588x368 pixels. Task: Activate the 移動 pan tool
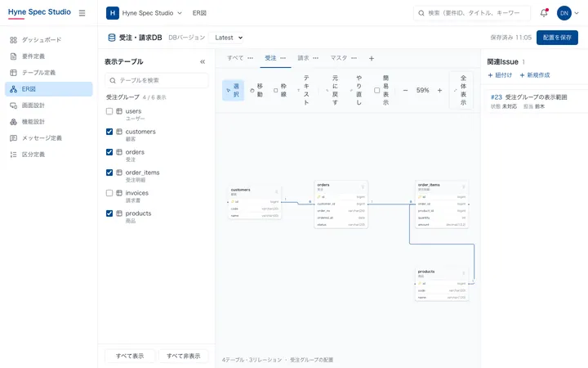(x=256, y=90)
